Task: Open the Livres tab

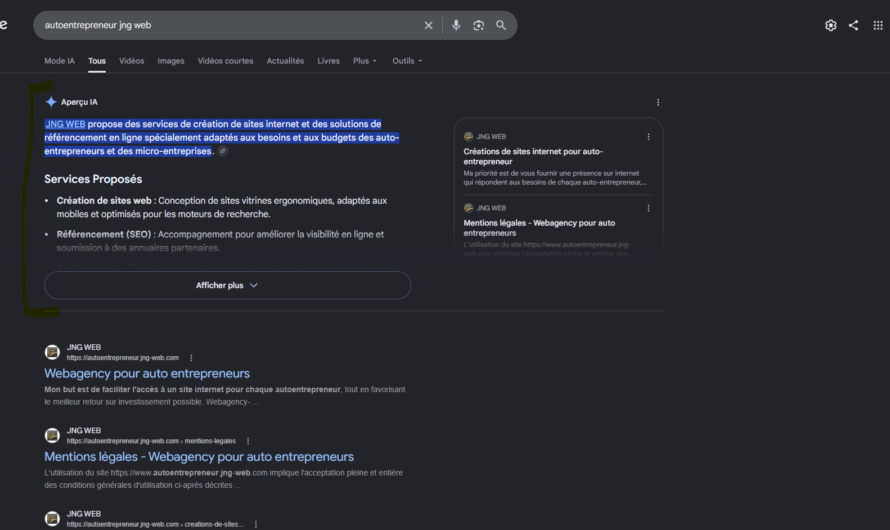Action: [329, 61]
